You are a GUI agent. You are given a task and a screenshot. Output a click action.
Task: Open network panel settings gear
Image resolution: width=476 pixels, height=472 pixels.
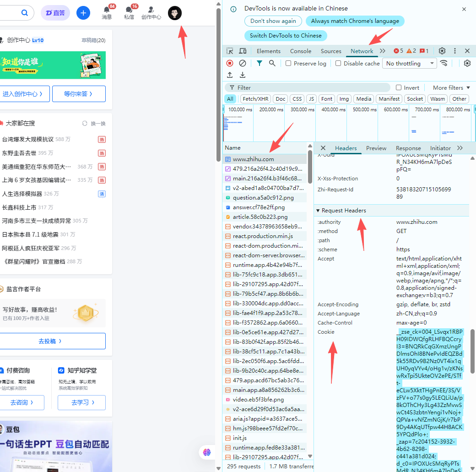[x=467, y=63]
